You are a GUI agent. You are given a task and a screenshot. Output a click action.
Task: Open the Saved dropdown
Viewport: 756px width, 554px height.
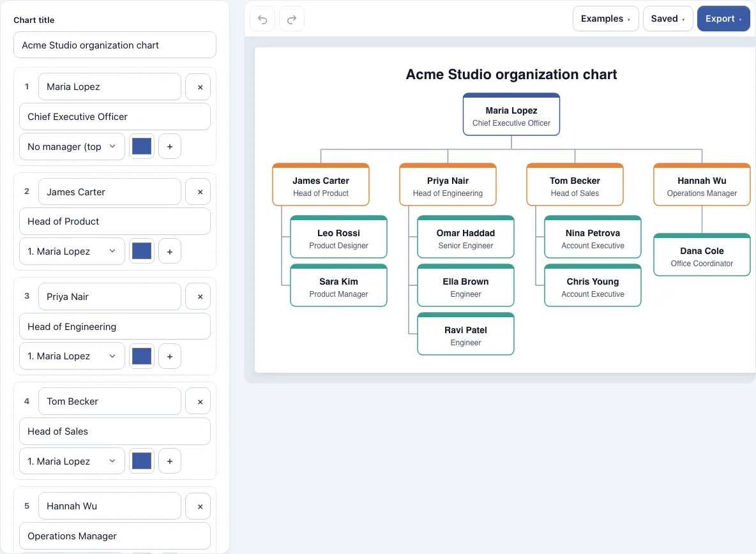coord(668,19)
